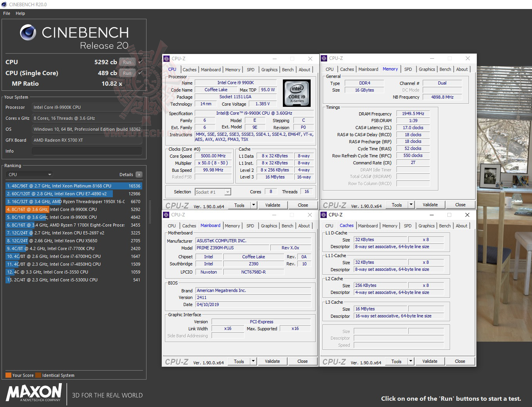Switch to the SPD tab

point(250,69)
